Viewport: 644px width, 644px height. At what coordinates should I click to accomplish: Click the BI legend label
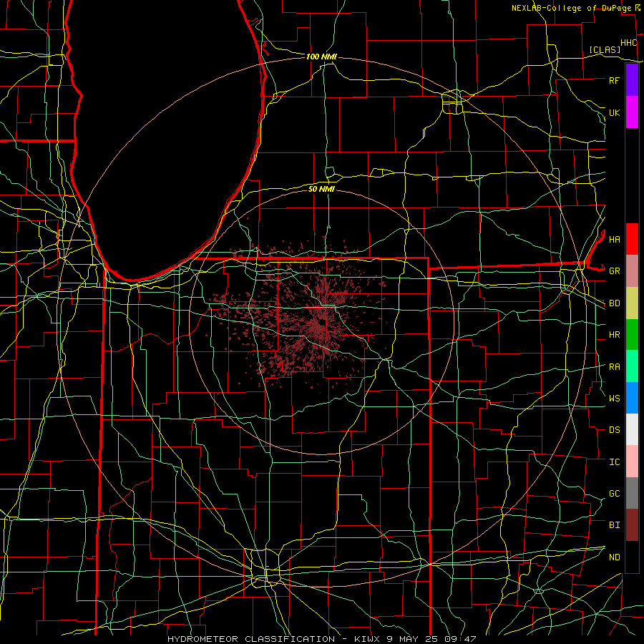[x=614, y=525]
